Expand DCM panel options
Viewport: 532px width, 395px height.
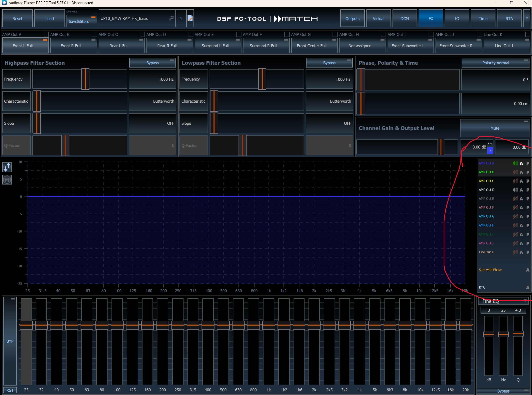pyautogui.click(x=405, y=18)
